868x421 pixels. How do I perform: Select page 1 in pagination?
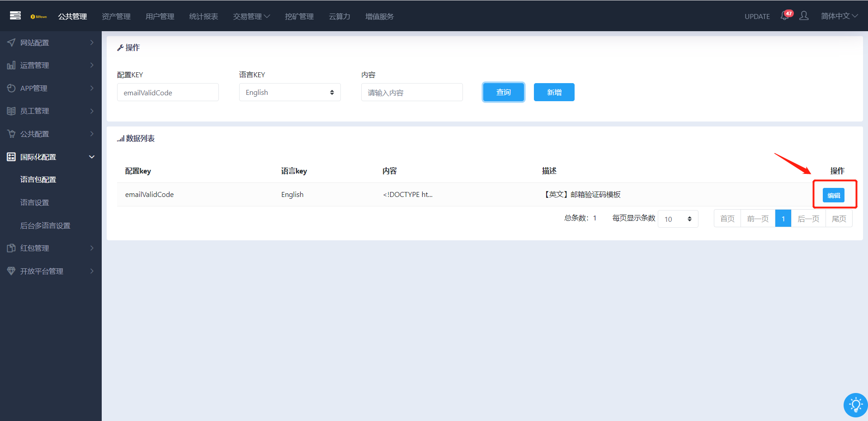point(783,219)
